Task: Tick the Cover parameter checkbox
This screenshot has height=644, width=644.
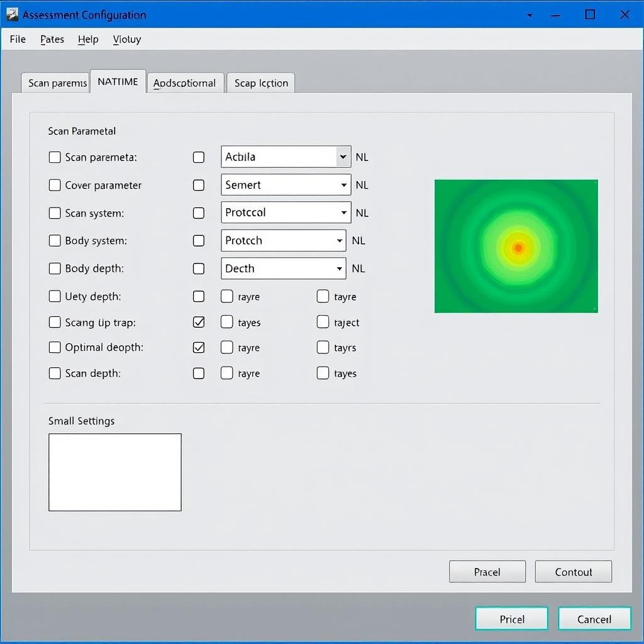Action: click(x=55, y=186)
